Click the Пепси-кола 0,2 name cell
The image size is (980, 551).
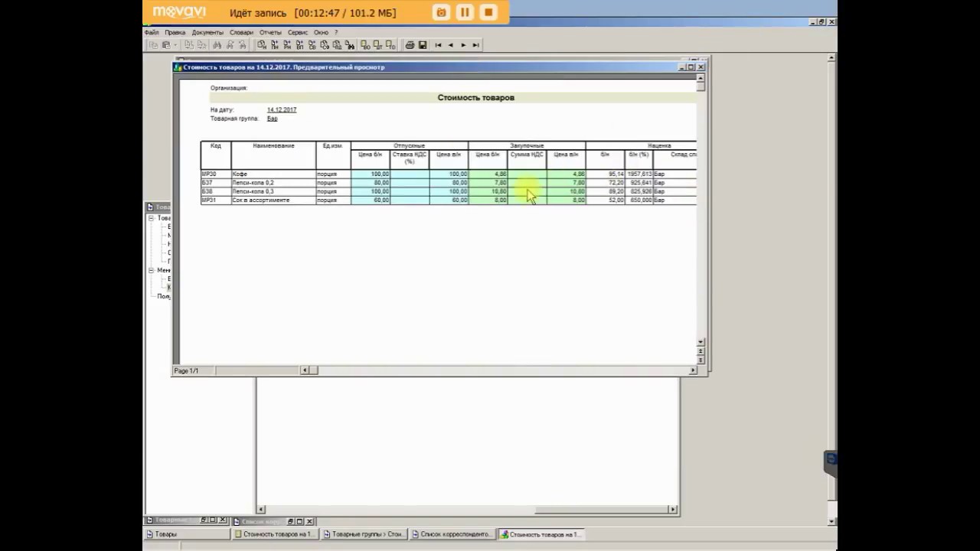click(273, 183)
